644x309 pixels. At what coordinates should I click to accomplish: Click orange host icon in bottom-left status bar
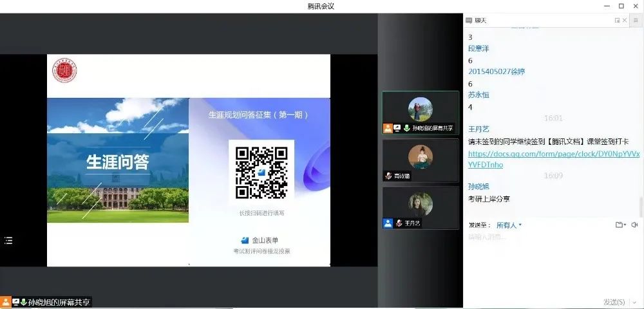pos(5,303)
